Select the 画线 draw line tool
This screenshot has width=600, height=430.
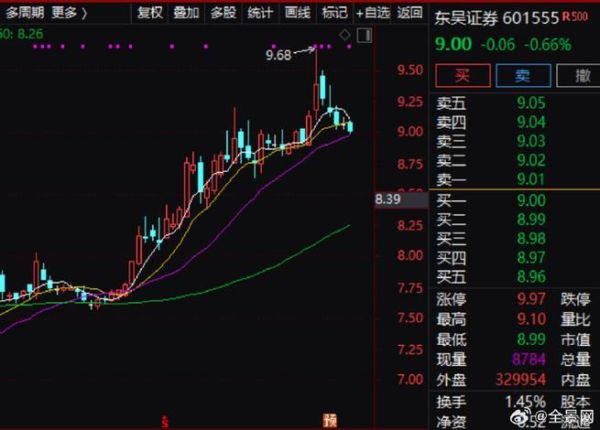pos(297,13)
